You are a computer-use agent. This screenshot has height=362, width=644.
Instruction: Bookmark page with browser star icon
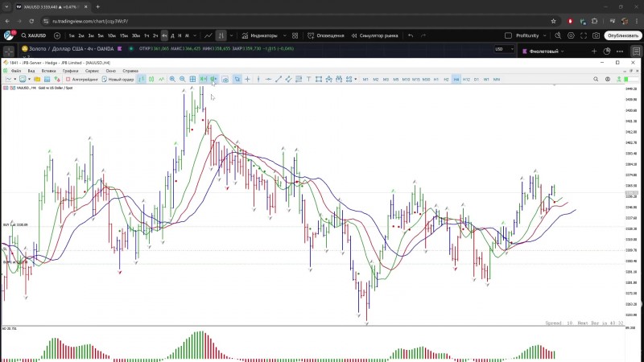tap(553, 21)
